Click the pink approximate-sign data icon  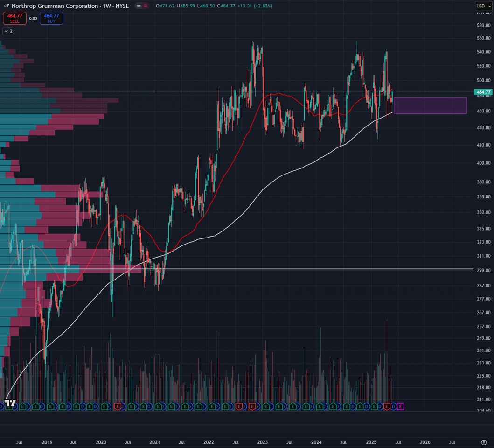(146, 6)
